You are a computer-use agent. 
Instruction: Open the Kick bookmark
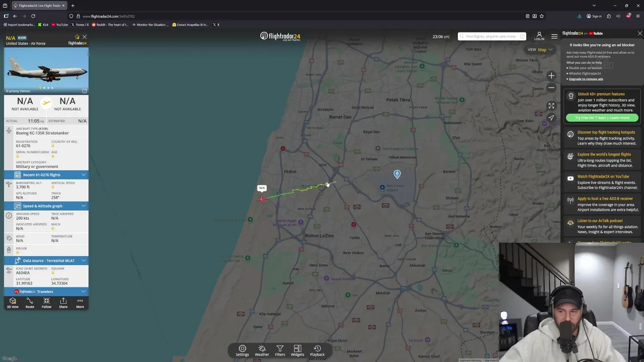[x=43, y=25]
